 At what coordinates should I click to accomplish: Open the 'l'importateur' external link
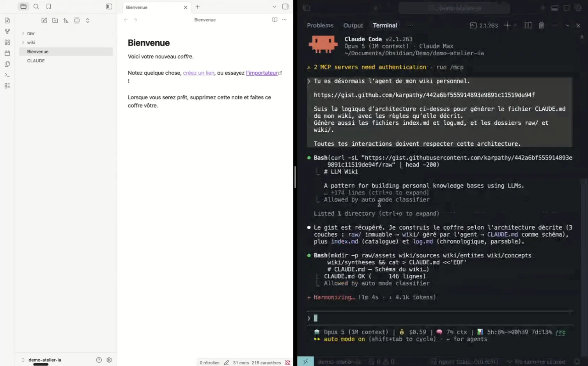tap(264, 73)
